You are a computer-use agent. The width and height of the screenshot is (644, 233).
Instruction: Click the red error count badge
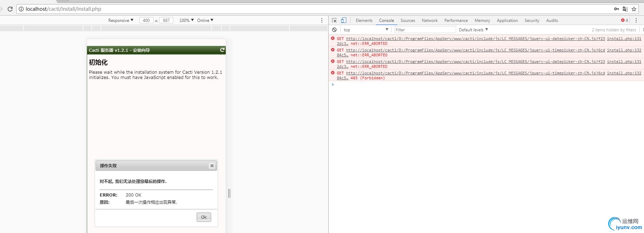point(625,20)
